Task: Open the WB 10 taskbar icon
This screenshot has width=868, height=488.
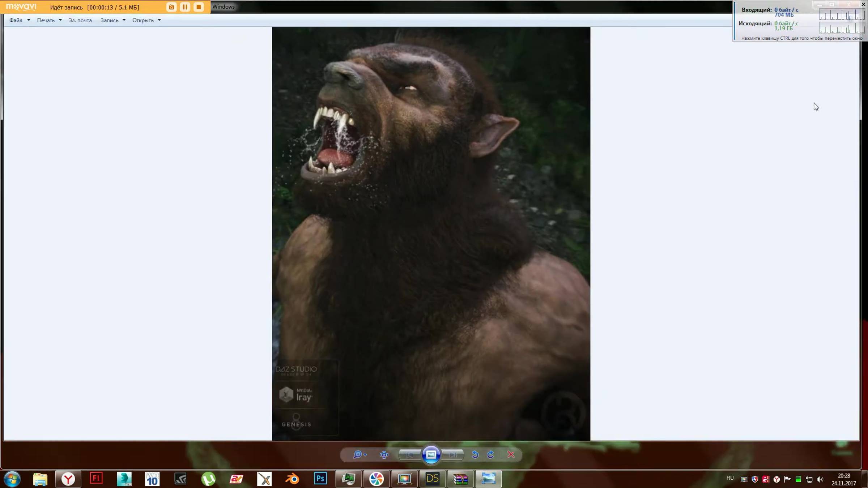Action: (x=152, y=479)
